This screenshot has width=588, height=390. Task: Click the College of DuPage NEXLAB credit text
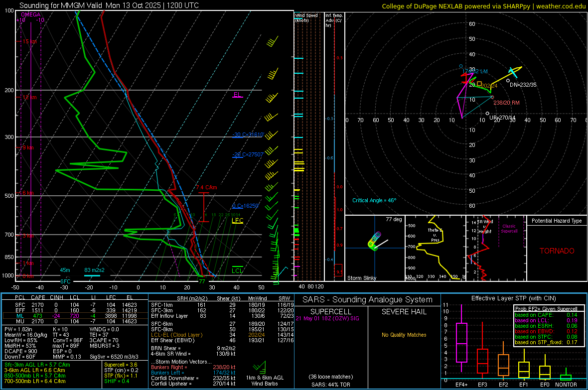click(x=483, y=6)
